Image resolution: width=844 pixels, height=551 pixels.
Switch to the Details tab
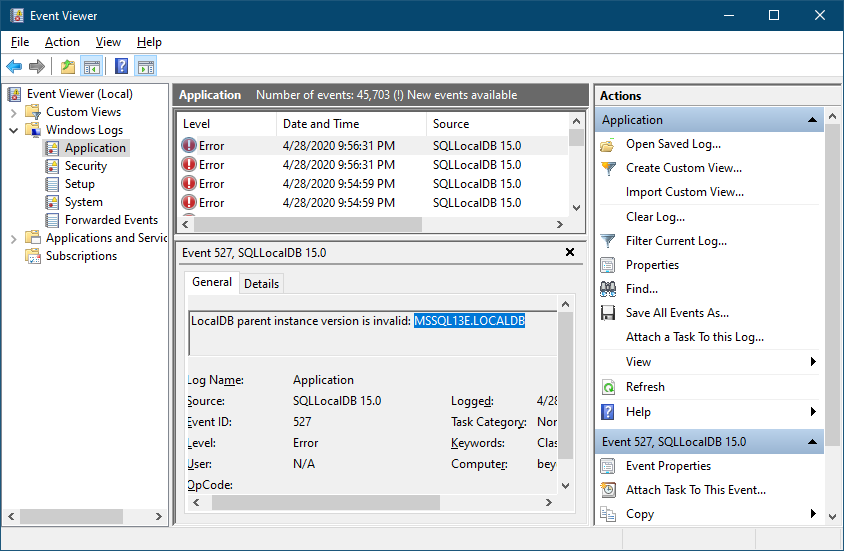[x=261, y=284]
